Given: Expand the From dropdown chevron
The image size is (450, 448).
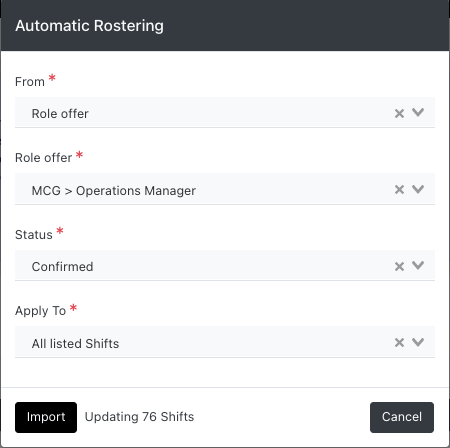Looking at the screenshot, I should pos(418,112).
